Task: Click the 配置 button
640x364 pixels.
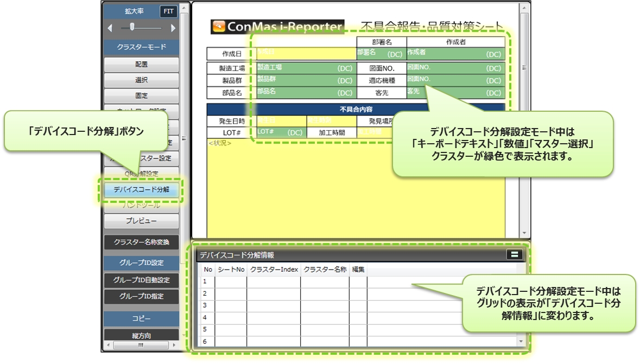Action: pos(141,65)
